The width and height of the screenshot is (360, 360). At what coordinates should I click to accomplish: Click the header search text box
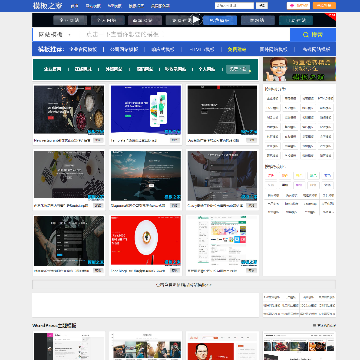pos(234,6)
